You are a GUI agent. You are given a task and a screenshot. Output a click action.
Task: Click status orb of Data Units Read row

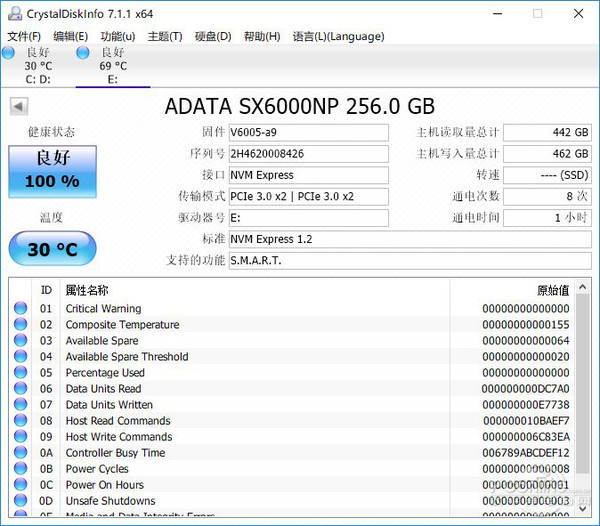21,388
